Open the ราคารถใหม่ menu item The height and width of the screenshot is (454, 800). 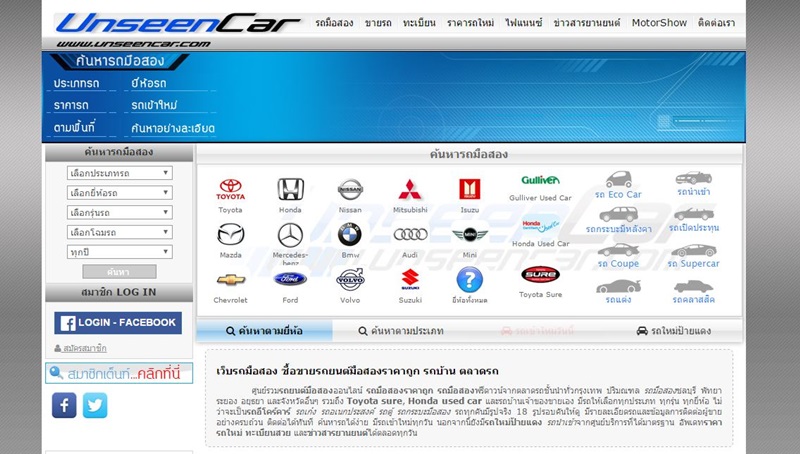click(x=470, y=23)
